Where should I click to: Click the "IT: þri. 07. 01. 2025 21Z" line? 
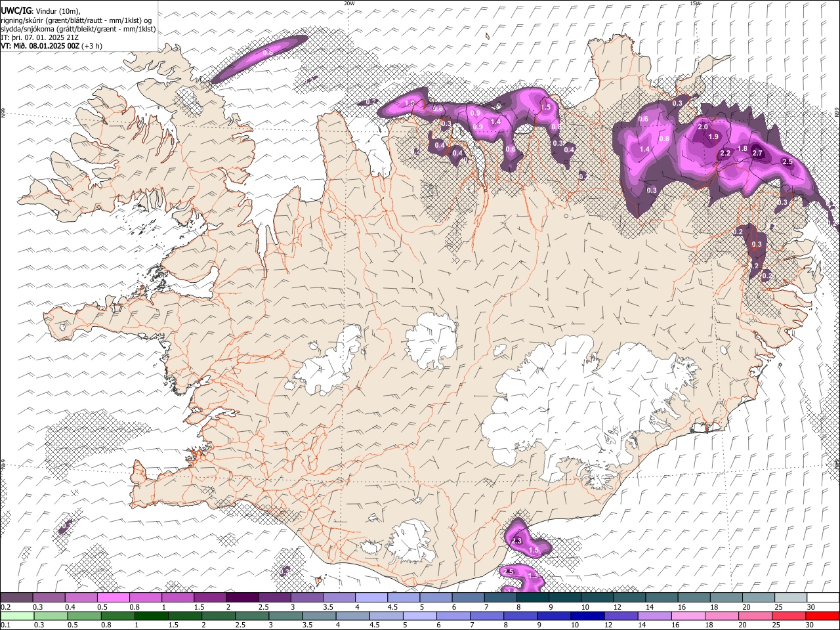41,38
